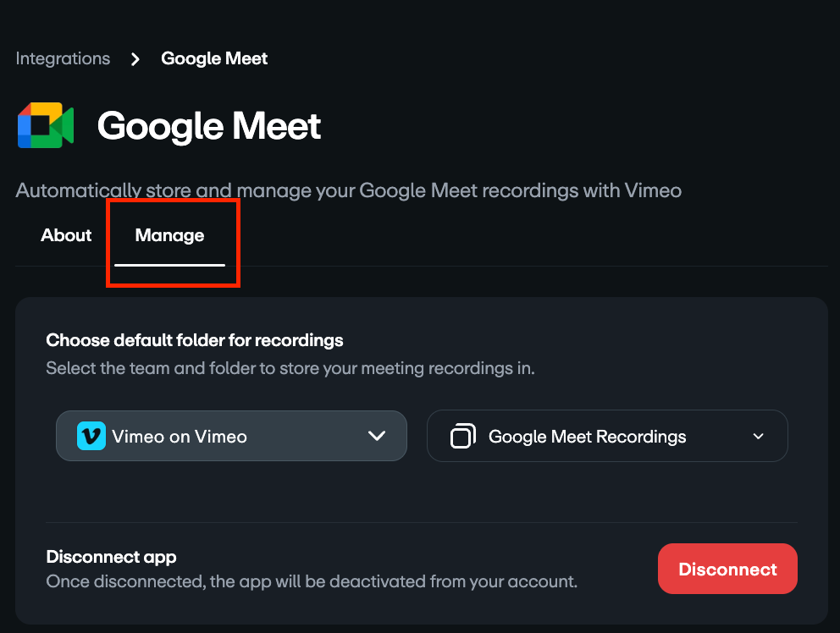Click the 'Disconnect app' section heading
The image size is (840, 633).
[111, 557]
